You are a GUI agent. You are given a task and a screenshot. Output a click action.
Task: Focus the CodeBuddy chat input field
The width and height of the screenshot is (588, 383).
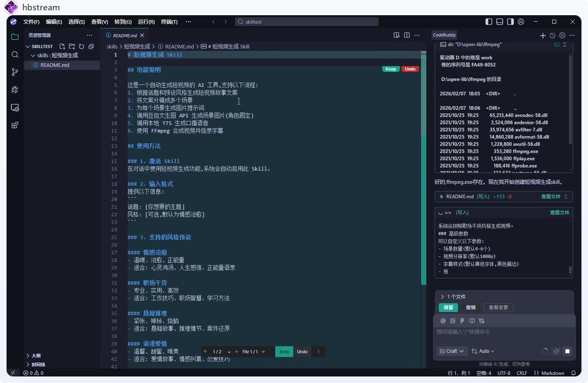(504, 332)
